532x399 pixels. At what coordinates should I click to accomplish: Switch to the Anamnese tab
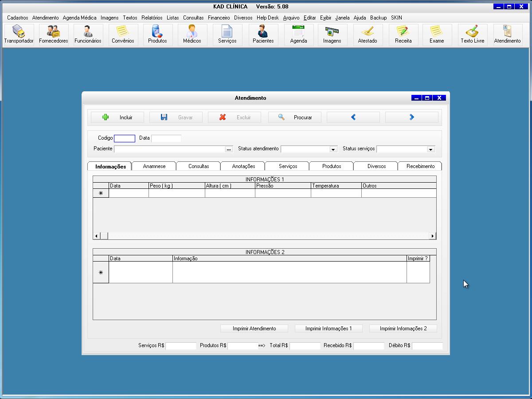pos(154,166)
